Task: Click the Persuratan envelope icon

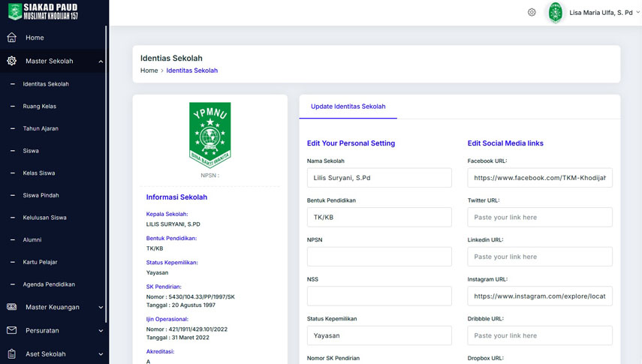Action: tap(11, 330)
